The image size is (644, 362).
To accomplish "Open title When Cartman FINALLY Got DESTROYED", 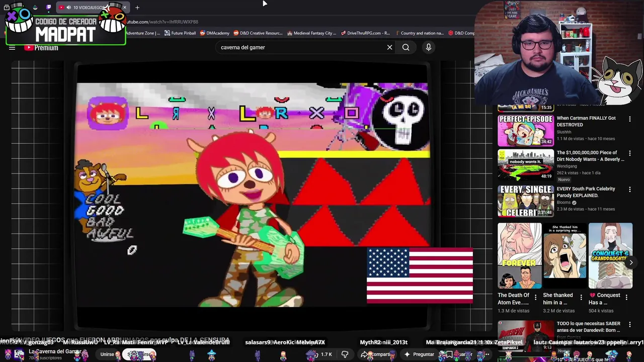I will 586,121.
